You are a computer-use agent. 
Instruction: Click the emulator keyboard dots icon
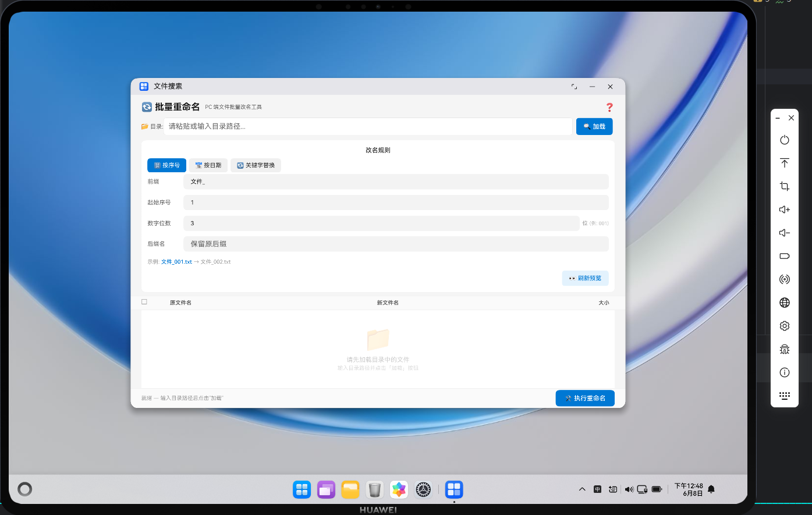coord(785,396)
